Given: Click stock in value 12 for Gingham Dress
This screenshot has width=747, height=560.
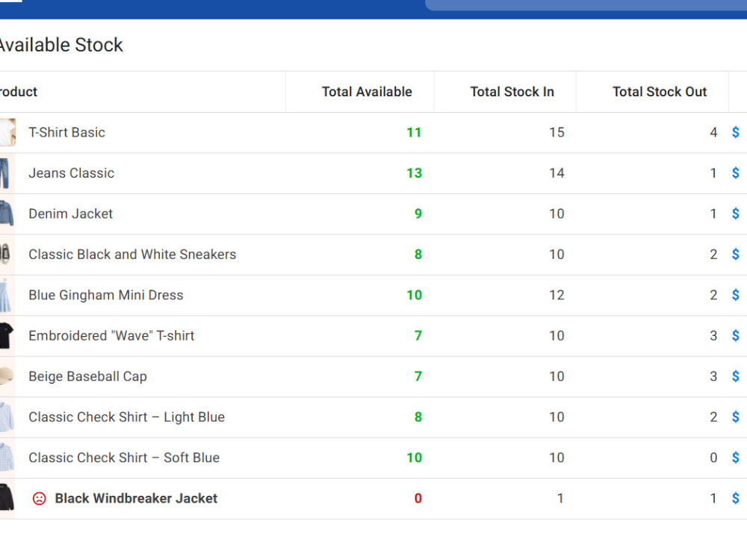Looking at the screenshot, I should [557, 295].
